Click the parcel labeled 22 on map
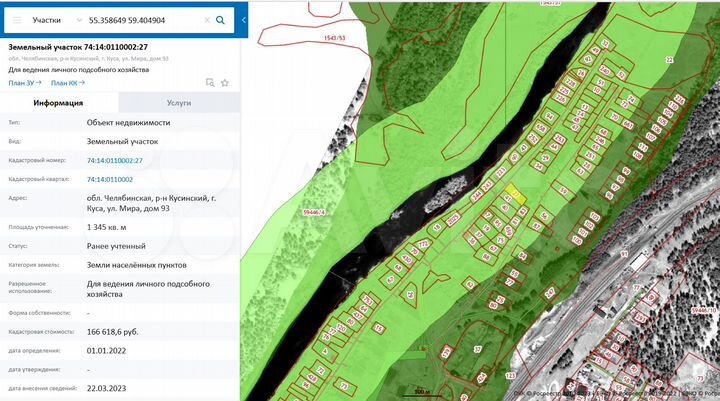The height and width of the screenshot is (401, 720). pyautogui.click(x=668, y=61)
